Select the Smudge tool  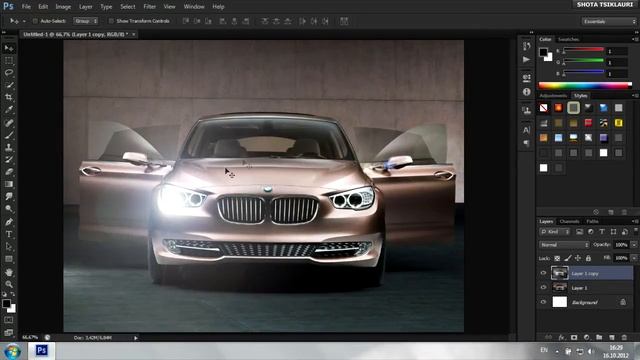(9, 196)
